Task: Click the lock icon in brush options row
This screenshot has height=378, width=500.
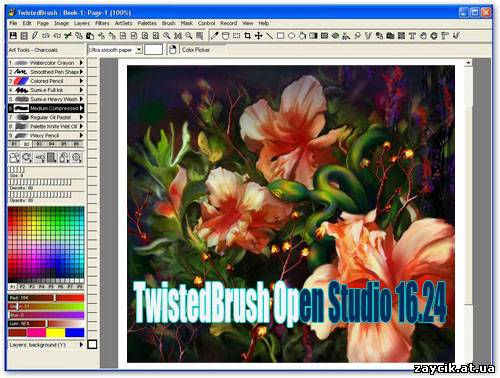Action: click(x=64, y=157)
